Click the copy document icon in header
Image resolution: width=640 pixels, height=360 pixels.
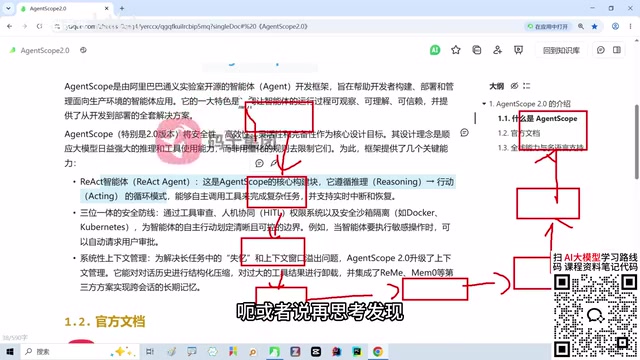(477, 50)
